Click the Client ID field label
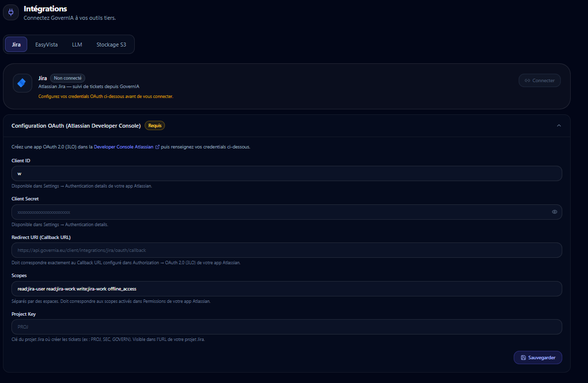588x383 pixels. (x=21, y=161)
